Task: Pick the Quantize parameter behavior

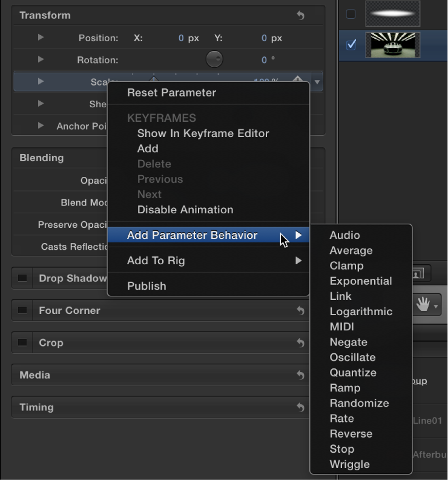Action: (361, 373)
